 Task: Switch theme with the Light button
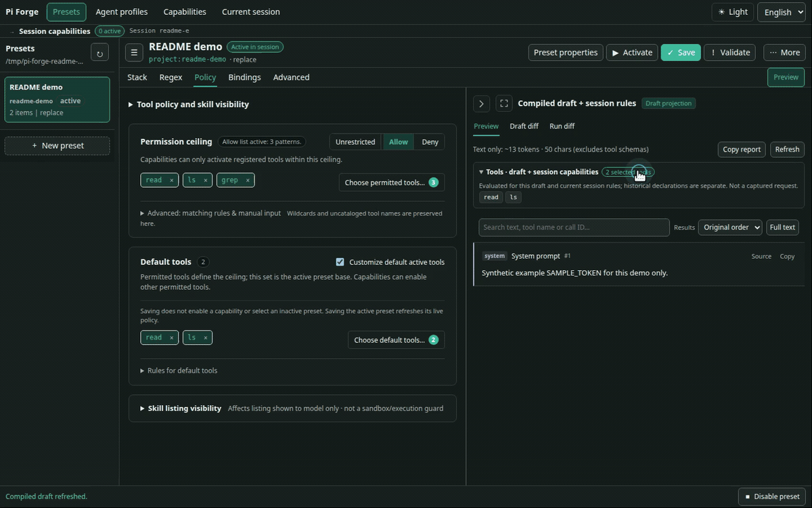(733, 12)
